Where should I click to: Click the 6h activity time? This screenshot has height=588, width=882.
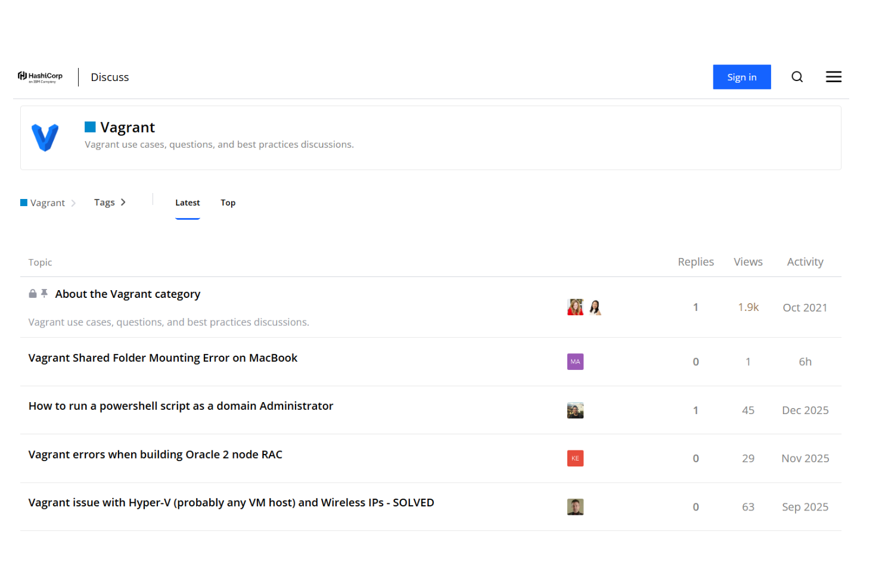(x=805, y=362)
